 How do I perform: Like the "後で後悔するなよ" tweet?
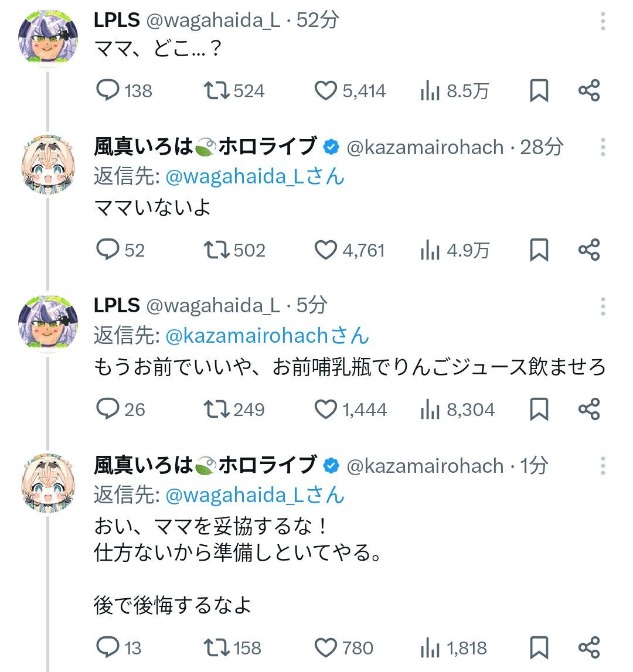326,647
